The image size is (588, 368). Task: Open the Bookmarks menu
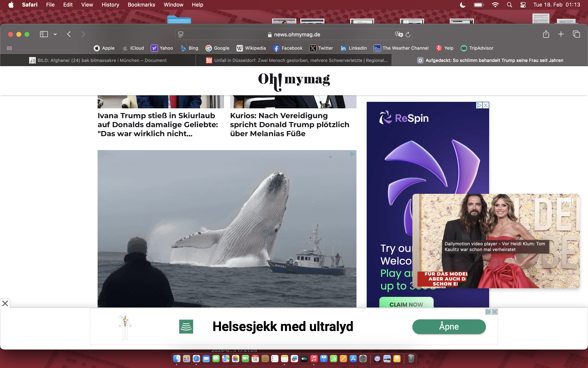pyautogui.click(x=141, y=5)
